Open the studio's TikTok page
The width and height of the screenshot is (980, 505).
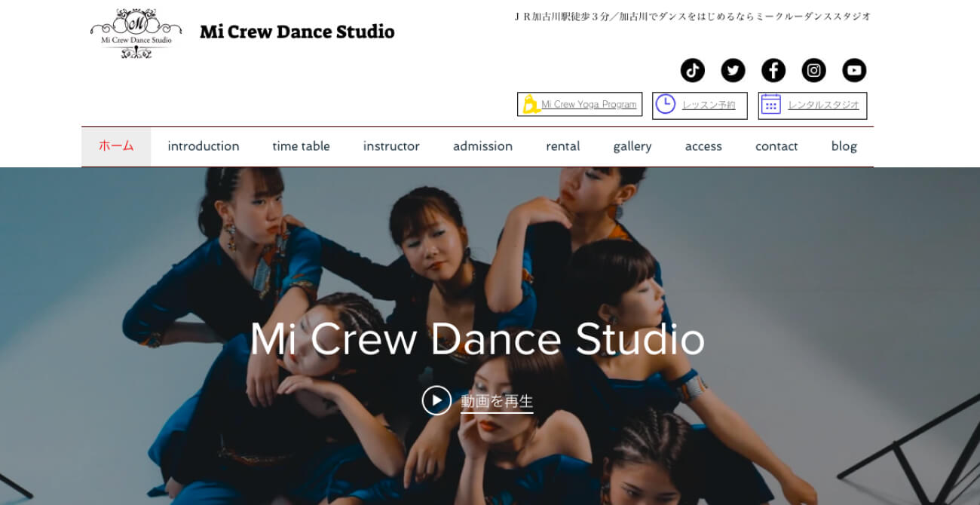tap(692, 70)
